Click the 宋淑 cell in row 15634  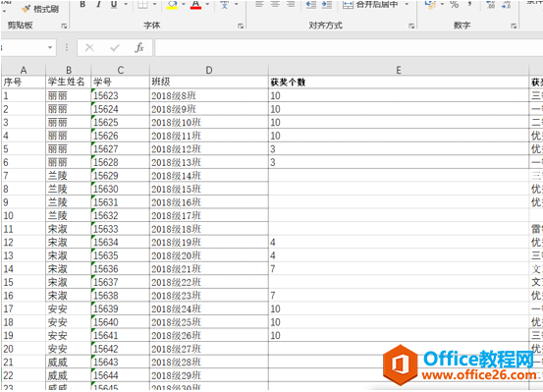pos(69,243)
